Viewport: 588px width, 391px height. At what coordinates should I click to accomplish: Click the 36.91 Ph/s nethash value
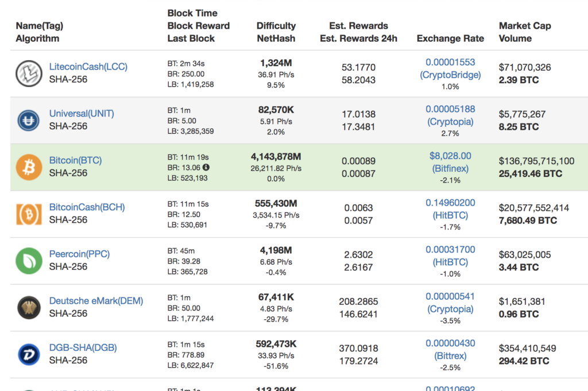pos(276,75)
